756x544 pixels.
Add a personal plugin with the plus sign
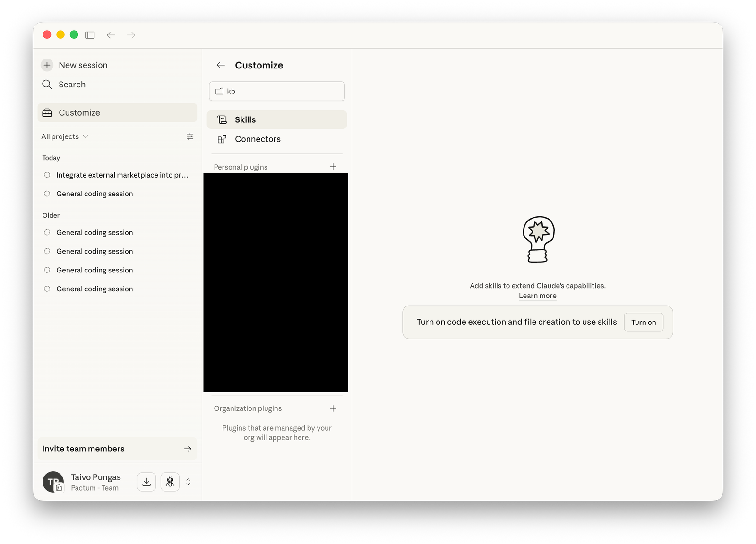click(x=333, y=166)
